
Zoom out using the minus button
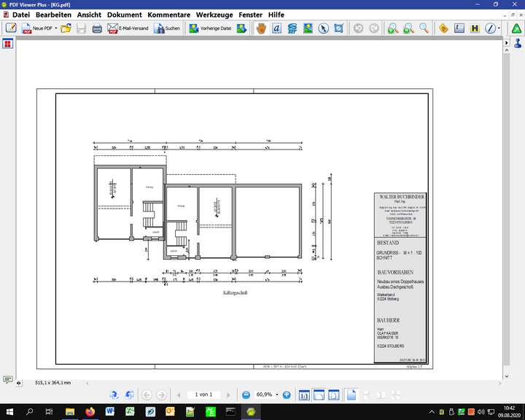[246, 394]
